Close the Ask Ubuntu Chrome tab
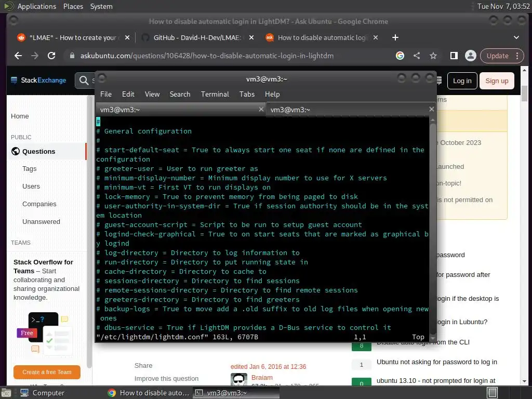Image resolution: width=532 pixels, height=399 pixels. click(376, 37)
